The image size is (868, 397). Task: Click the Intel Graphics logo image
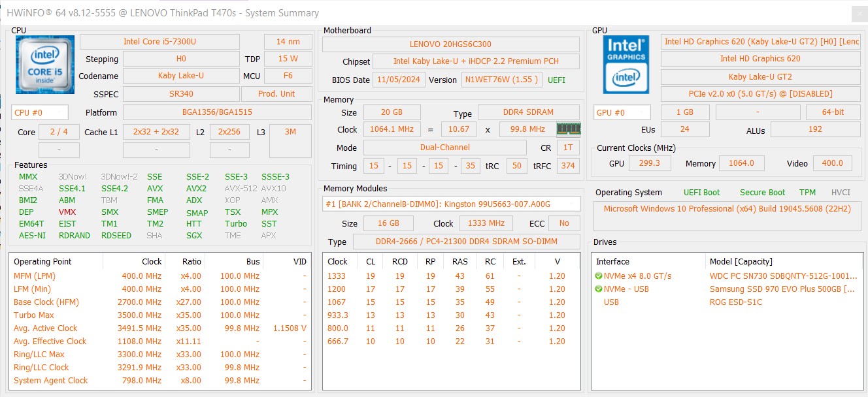tap(626, 64)
